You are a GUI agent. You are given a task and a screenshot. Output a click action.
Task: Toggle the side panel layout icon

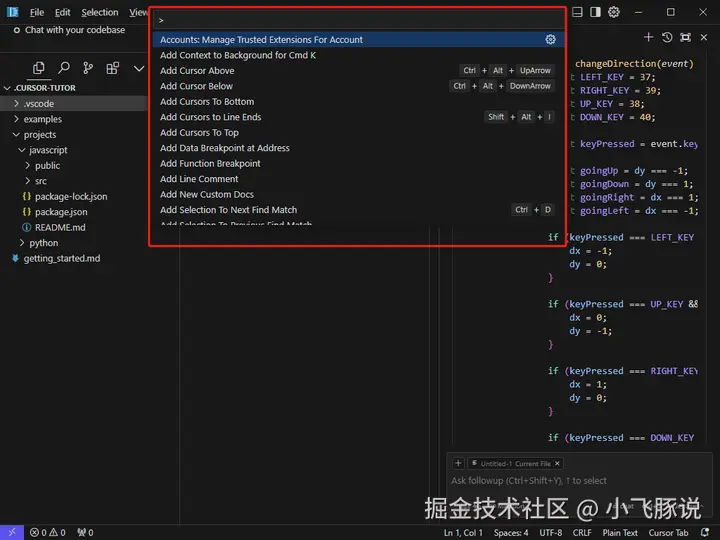[x=595, y=12]
